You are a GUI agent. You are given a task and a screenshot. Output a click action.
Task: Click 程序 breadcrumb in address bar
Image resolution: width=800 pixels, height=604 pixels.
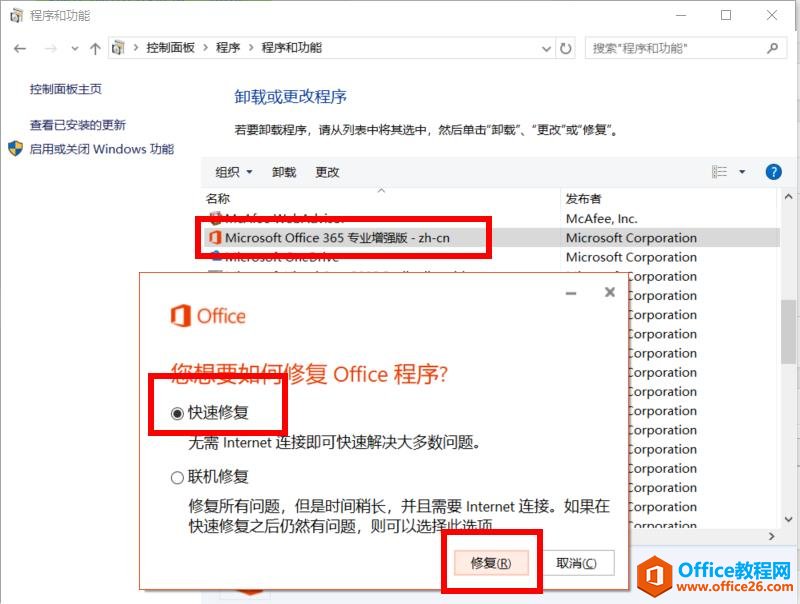click(x=228, y=48)
